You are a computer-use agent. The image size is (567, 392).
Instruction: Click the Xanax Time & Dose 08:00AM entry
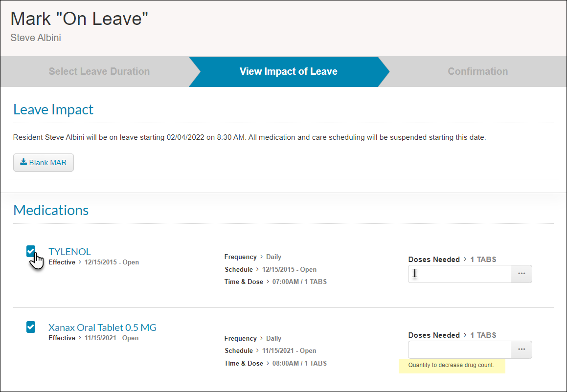pyautogui.click(x=275, y=364)
